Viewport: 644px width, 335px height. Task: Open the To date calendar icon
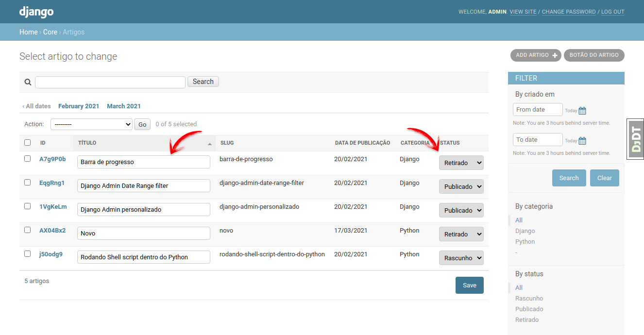coord(582,141)
